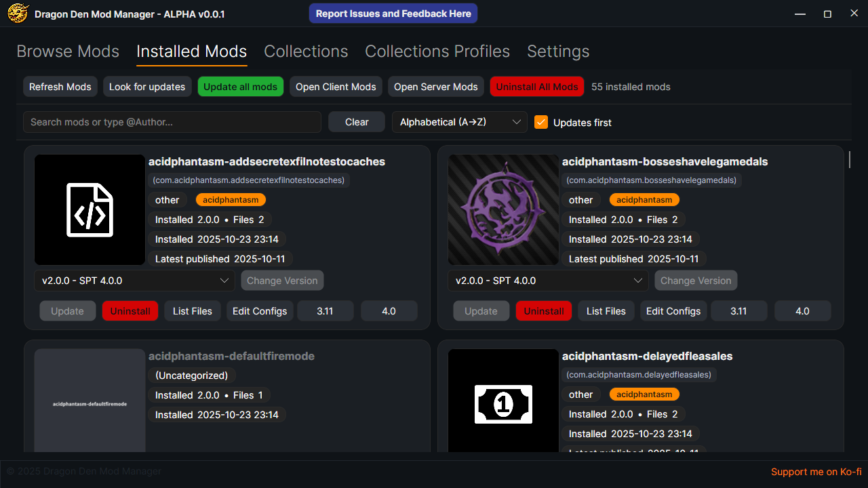Screen dimensions: 868x488
Task: Click the green Update all mods button
Action: tap(240, 87)
